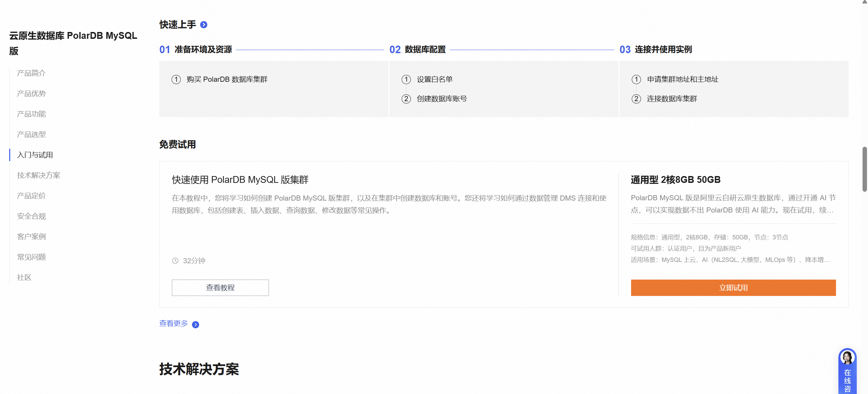Open the 设置白名单 step
868x394 pixels.
(435, 79)
